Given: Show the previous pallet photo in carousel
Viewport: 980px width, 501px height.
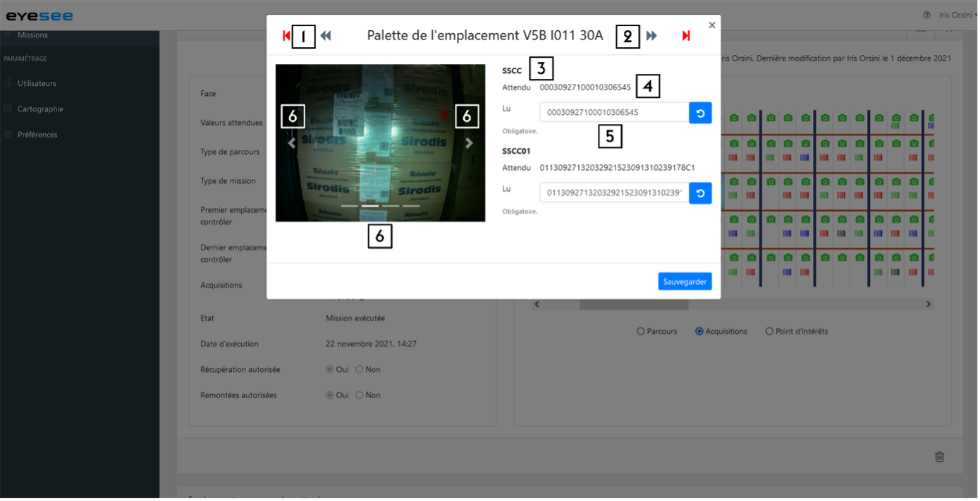Looking at the screenshot, I should click(x=292, y=143).
